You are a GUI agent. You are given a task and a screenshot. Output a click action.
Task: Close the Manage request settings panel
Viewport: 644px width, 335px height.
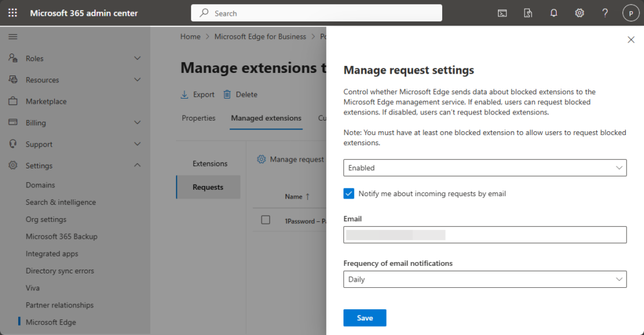631,40
